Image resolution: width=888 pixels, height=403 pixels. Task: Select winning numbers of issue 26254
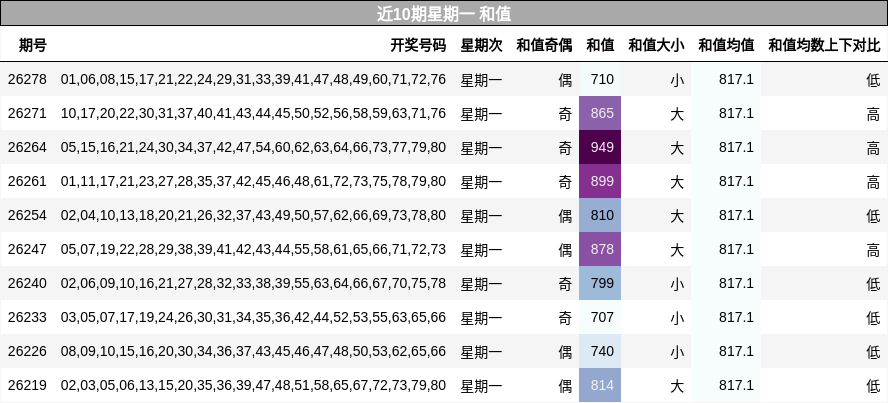coord(253,215)
